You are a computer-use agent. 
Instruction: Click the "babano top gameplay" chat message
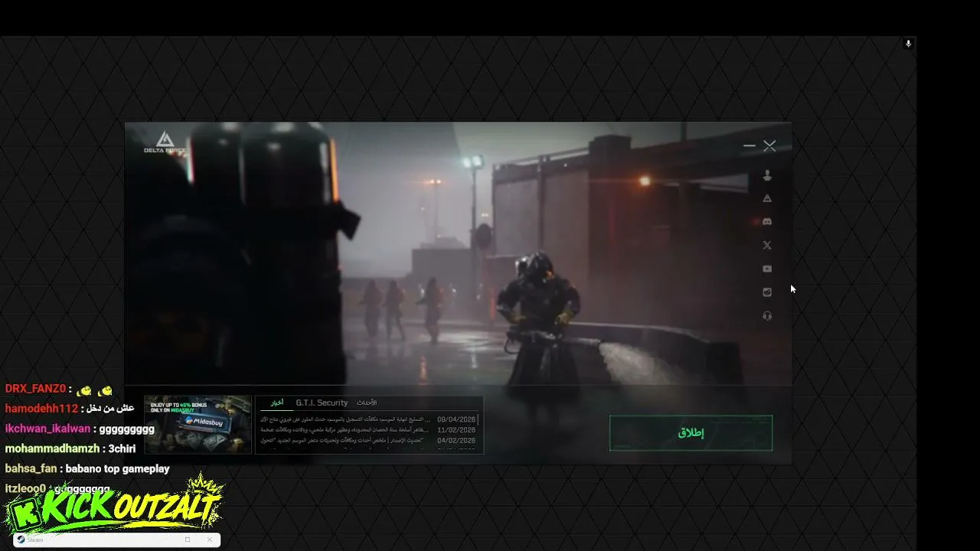(118, 468)
